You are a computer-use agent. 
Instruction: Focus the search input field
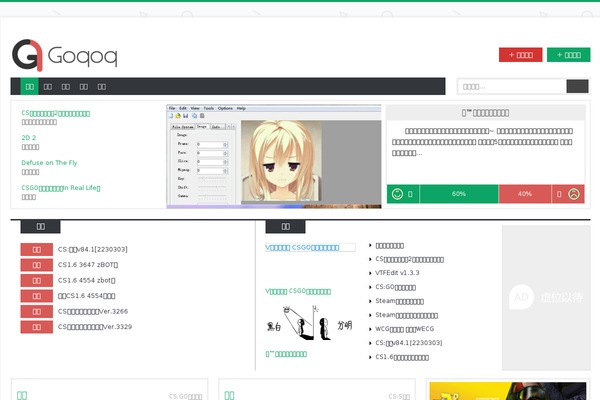click(x=512, y=87)
